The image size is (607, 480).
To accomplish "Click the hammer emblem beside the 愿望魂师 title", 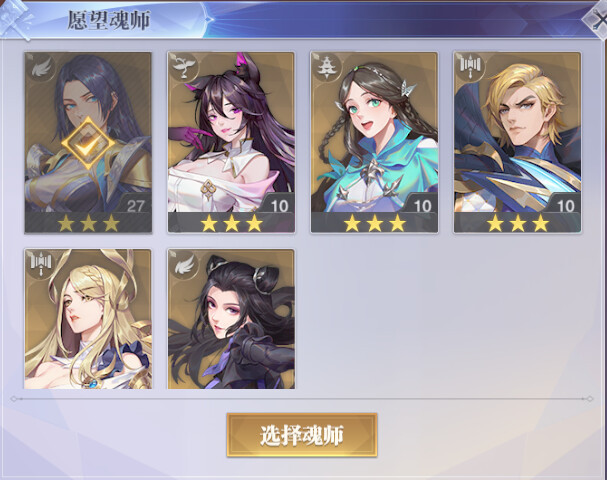I will point(16,19).
